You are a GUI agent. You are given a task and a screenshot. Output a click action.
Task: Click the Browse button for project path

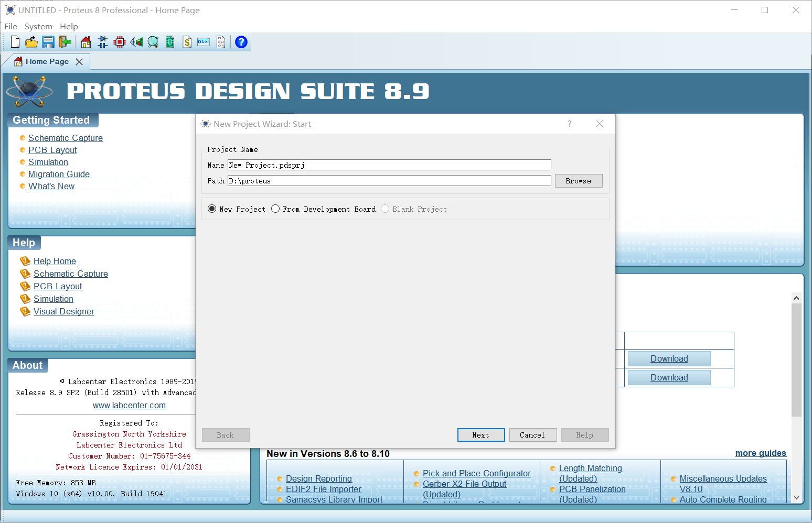point(579,181)
